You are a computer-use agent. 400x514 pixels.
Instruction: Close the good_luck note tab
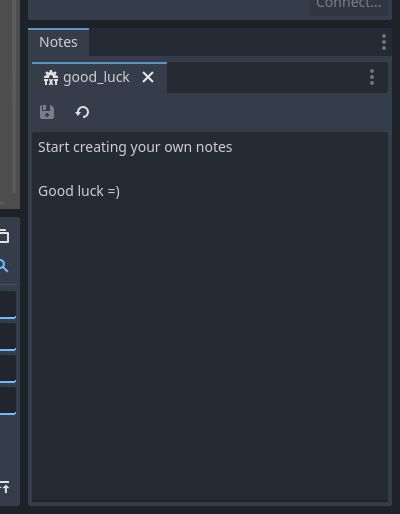click(x=148, y=77)
